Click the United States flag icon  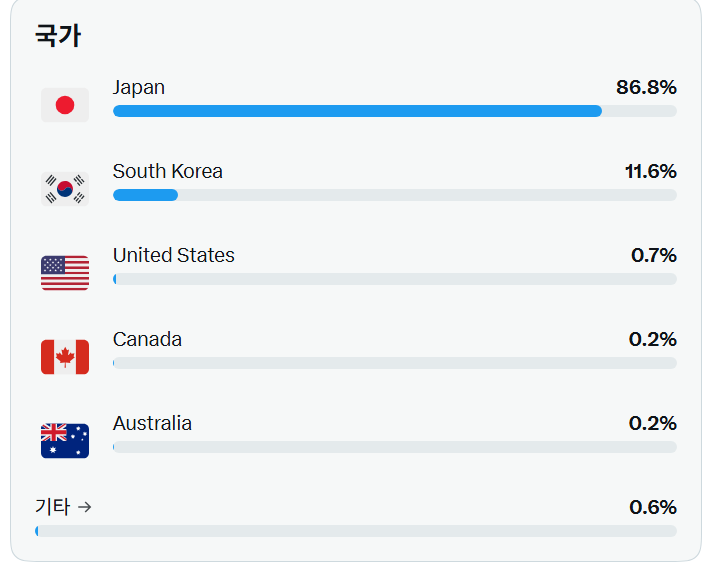(65, 273)
